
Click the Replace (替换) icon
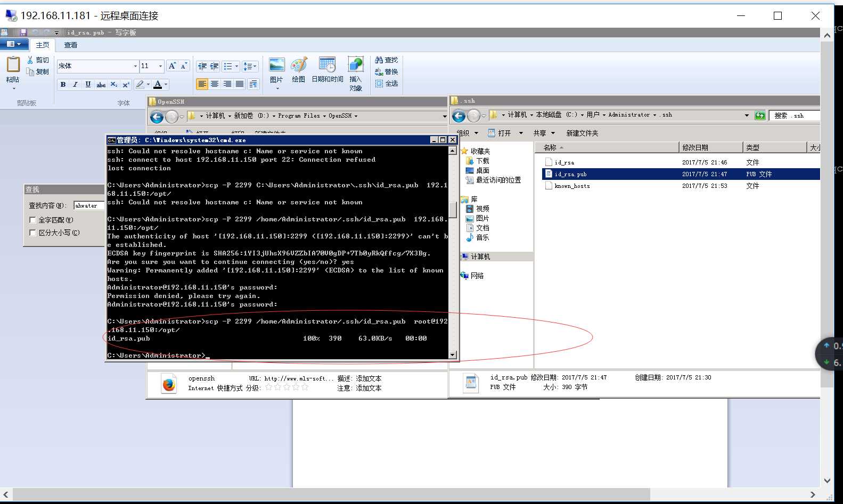379,71
